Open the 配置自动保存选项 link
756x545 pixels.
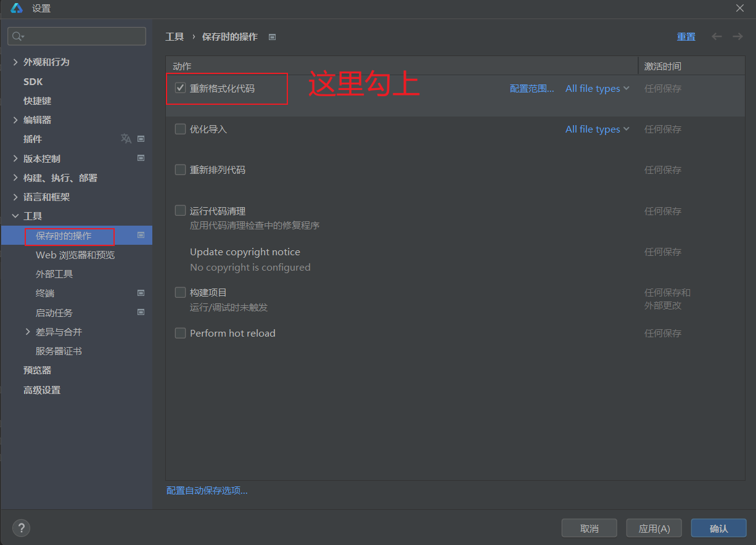click(207, 490)
